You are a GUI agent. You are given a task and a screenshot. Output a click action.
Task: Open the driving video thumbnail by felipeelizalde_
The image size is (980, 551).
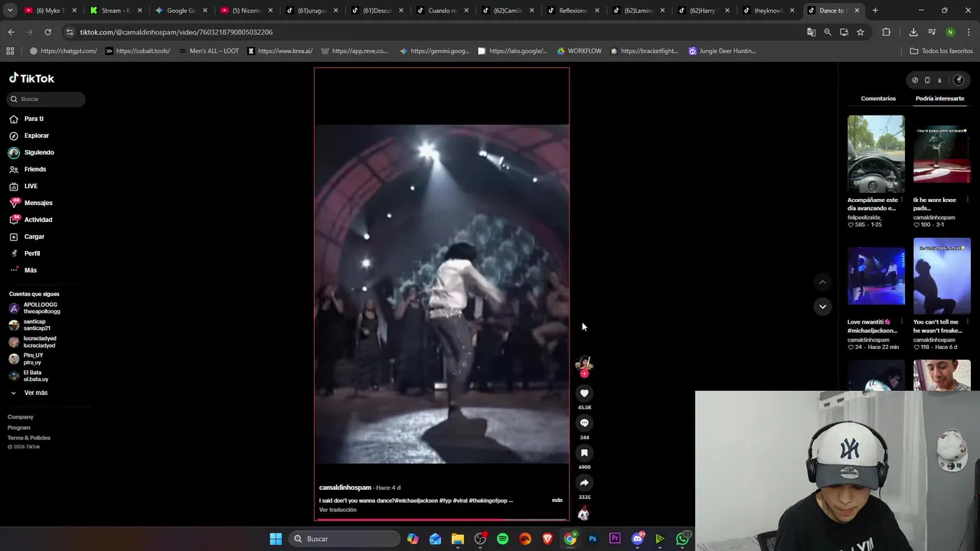pos(876,154)
